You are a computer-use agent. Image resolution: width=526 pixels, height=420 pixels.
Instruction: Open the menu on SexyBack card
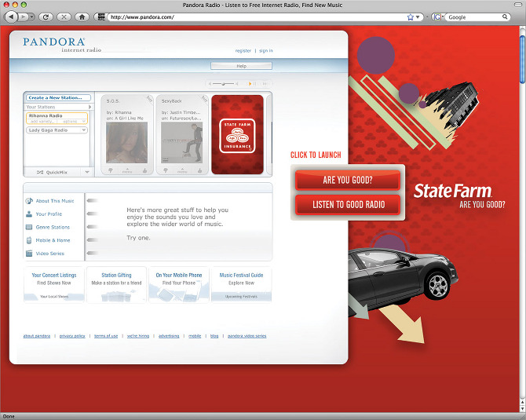182,171
